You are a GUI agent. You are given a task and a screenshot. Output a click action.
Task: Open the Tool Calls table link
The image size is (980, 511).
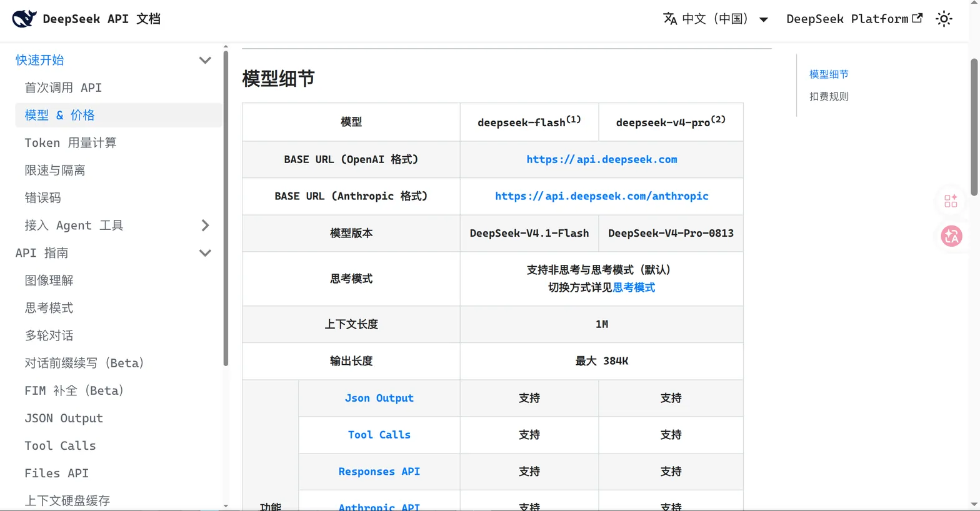(379, 435)
